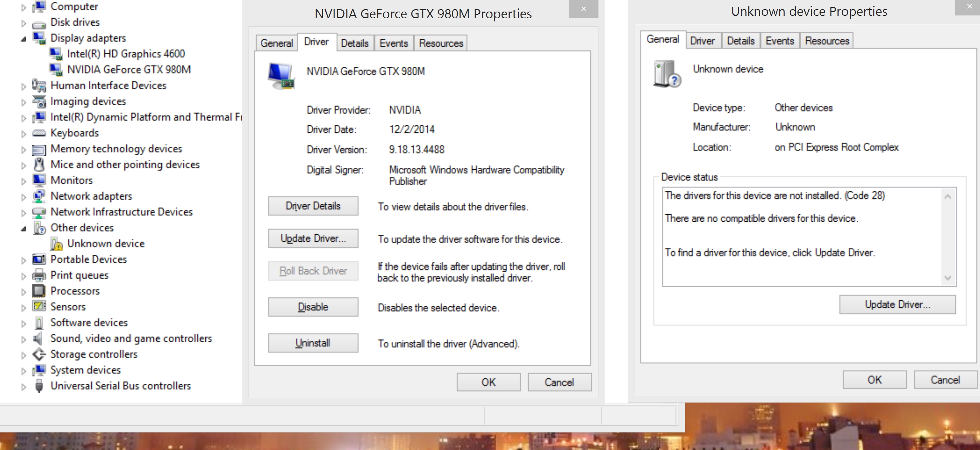Click the NVIDIA GeForce GTX 980M tree icon
980x450 pixels.
[56, 69]
